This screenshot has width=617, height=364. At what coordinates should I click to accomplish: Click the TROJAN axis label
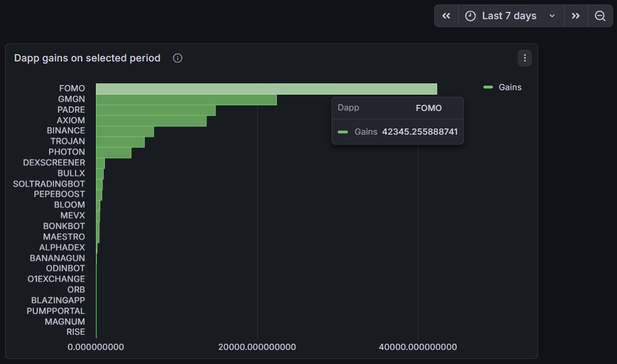68,141
